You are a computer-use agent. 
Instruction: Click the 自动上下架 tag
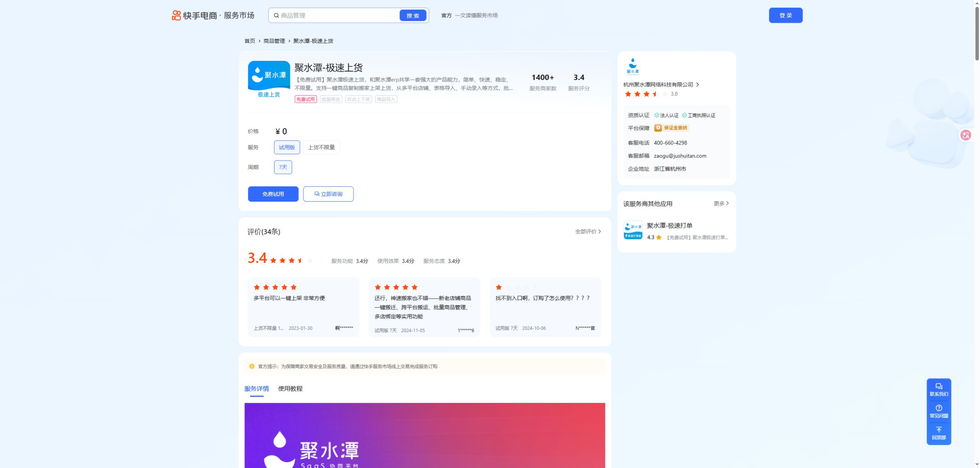coord(358,99)
